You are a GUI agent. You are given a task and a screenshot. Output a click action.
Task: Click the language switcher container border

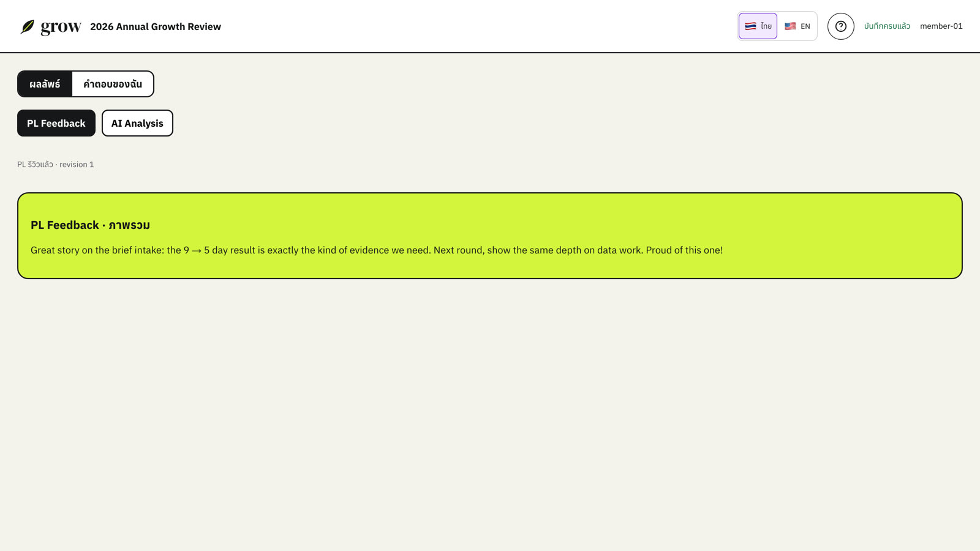[x=777, y=12]
